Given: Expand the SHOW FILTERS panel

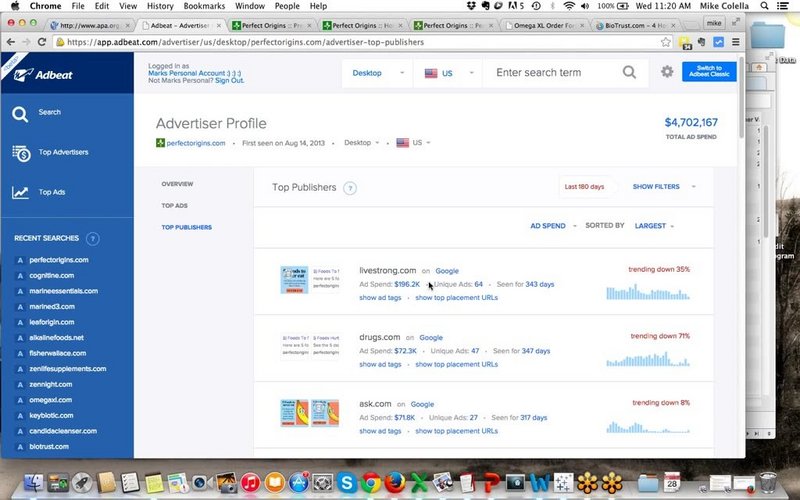Looking at the screenshot, I should coord(664,187).
